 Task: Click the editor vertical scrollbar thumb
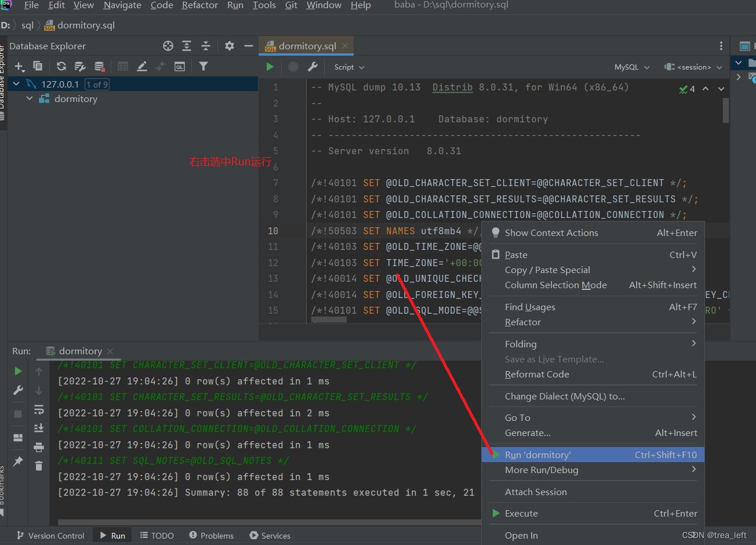(x=726, y=110)
